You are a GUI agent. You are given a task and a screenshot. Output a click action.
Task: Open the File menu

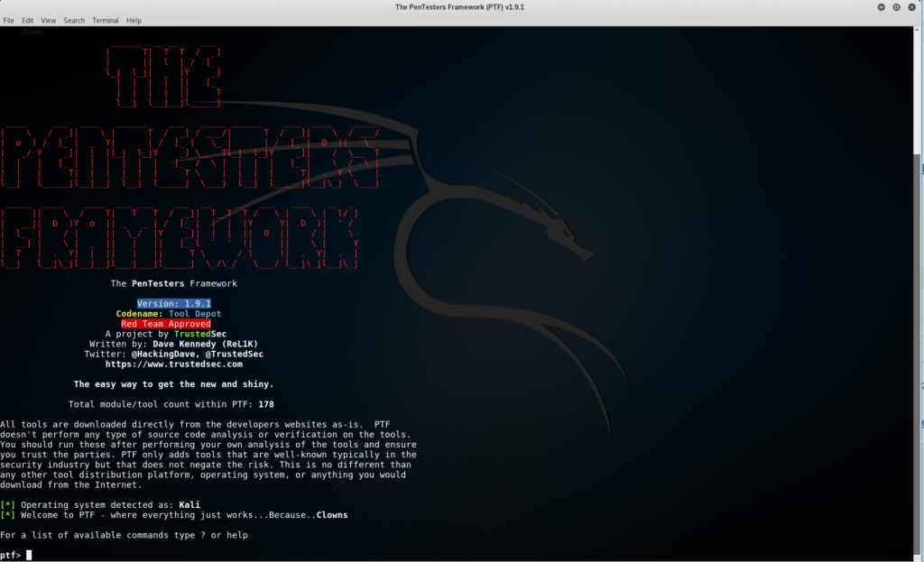(x=8, y=20)
